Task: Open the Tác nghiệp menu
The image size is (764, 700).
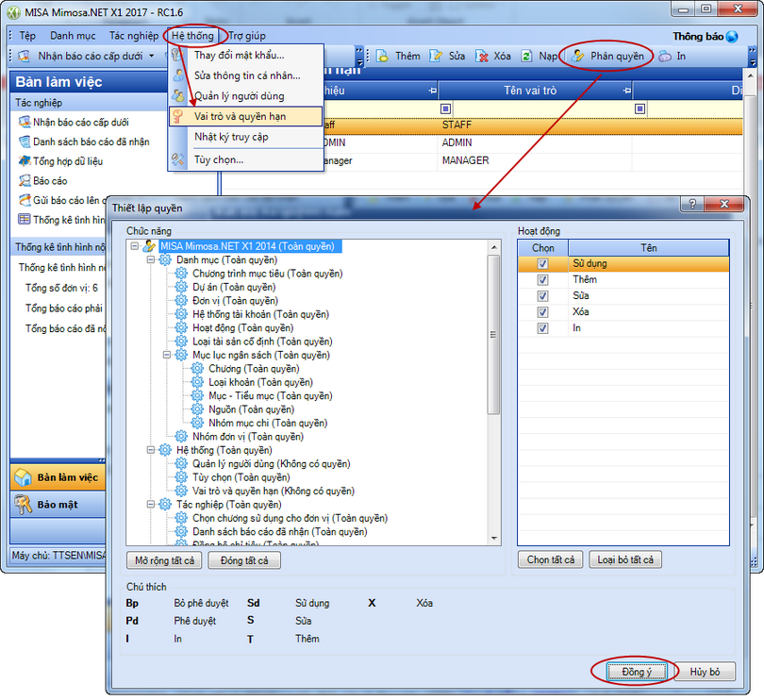Action: coord(134,36)
